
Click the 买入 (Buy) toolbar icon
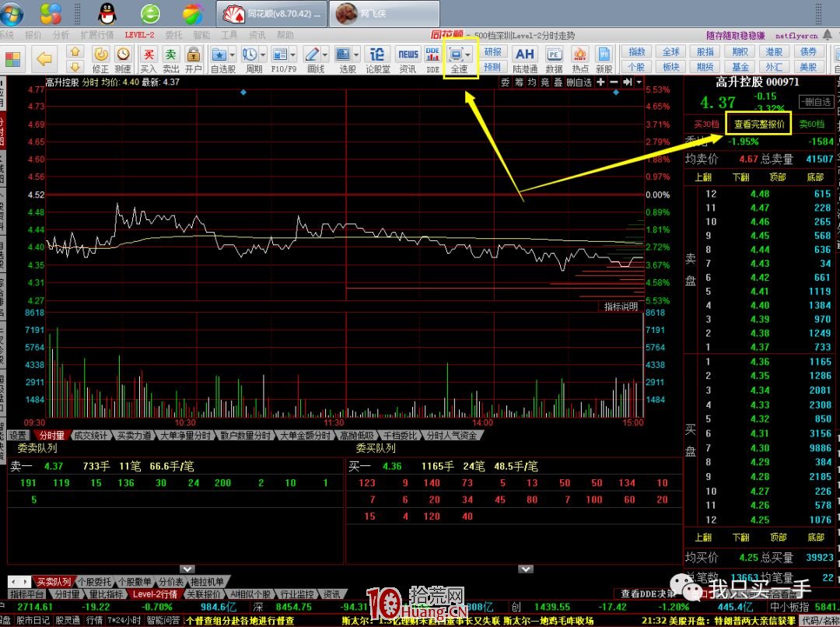148,59
